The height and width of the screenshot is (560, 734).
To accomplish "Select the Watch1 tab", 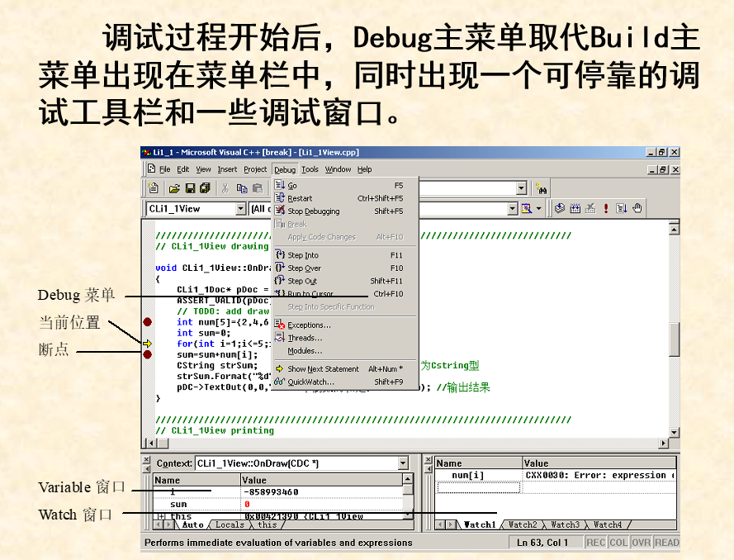I will [x=480, y=524].
